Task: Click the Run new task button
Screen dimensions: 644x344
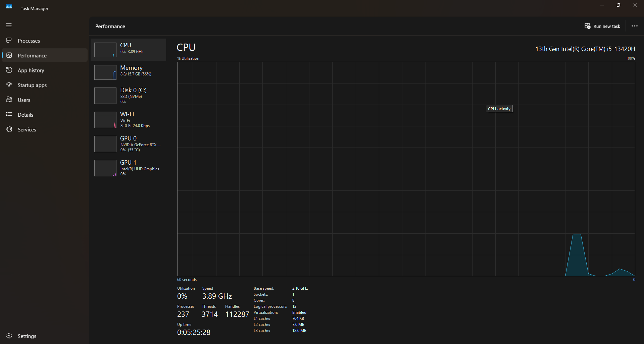Action: (x=602, y=26)
